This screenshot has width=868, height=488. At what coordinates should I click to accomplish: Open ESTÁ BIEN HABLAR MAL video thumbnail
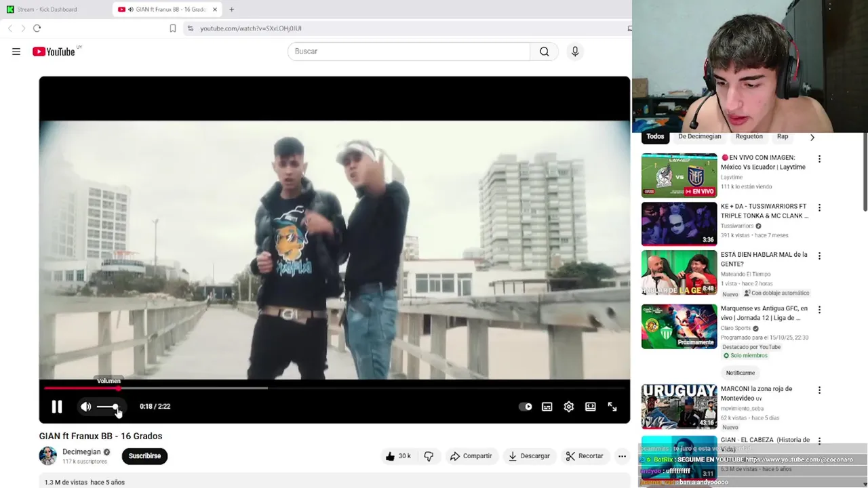tap(679, 272)
